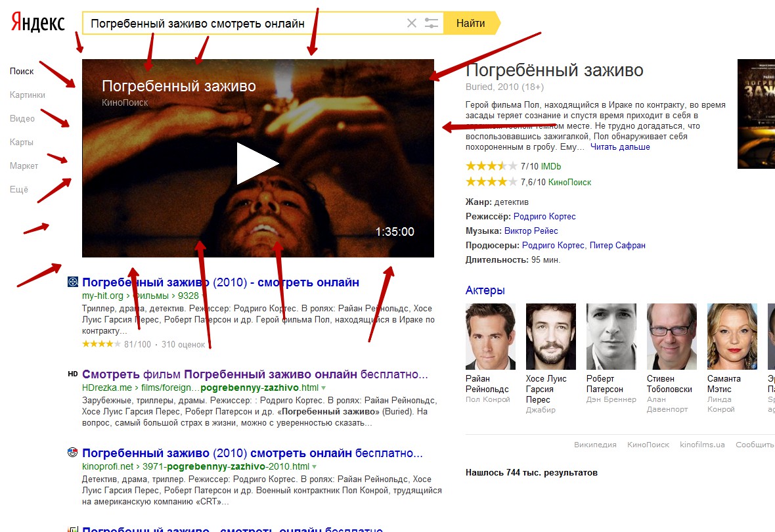Click the Читать дальше link
The height and width of the screenshot is (532, 775).
click(x=620, y=147)
